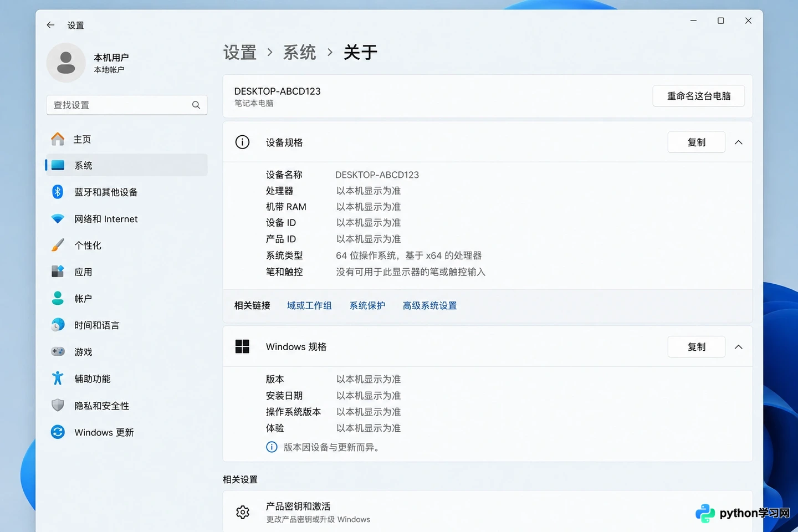The height and width of the screenshot is (532, 798).
Task: Click the 系统 monitor icon
Action: (58, 165)
